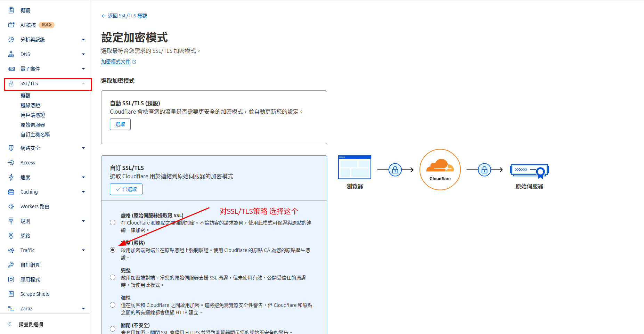Open 原始伺服器 submenu item
Viewport: 644px width, 334px height.
(x=33, y=125)
